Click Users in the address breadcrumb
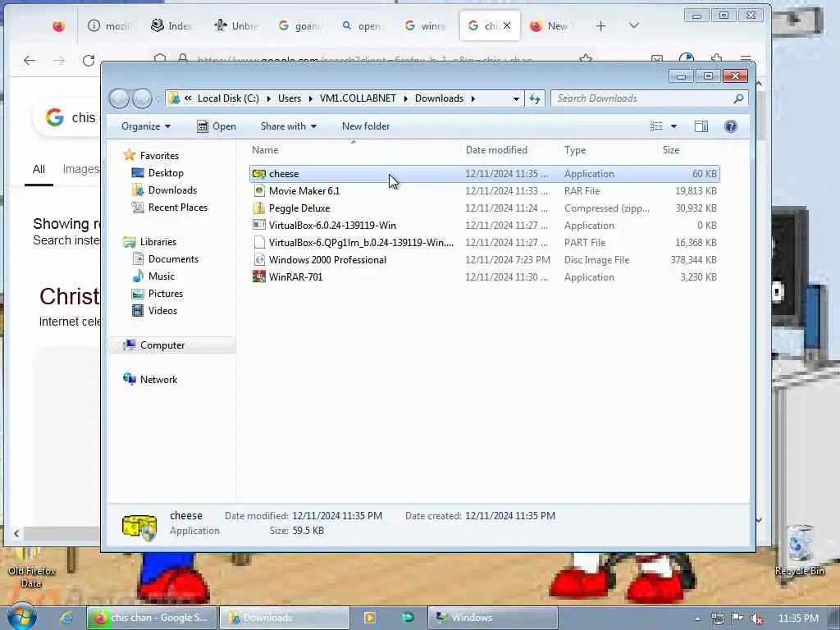 (290, 98)
